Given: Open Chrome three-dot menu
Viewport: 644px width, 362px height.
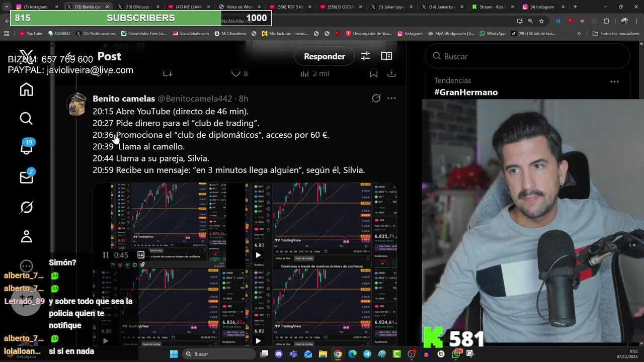Looking at the screenshot, I should (637, 21).
